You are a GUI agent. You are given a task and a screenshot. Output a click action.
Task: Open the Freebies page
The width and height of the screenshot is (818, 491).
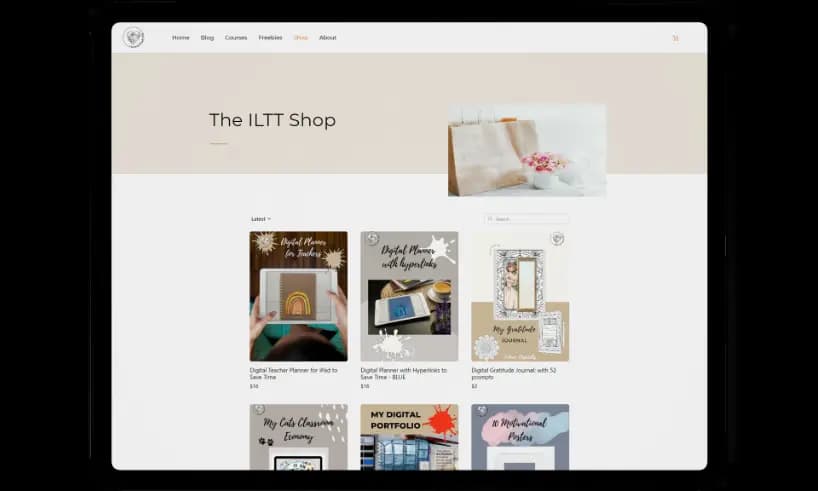pos(270,38)
